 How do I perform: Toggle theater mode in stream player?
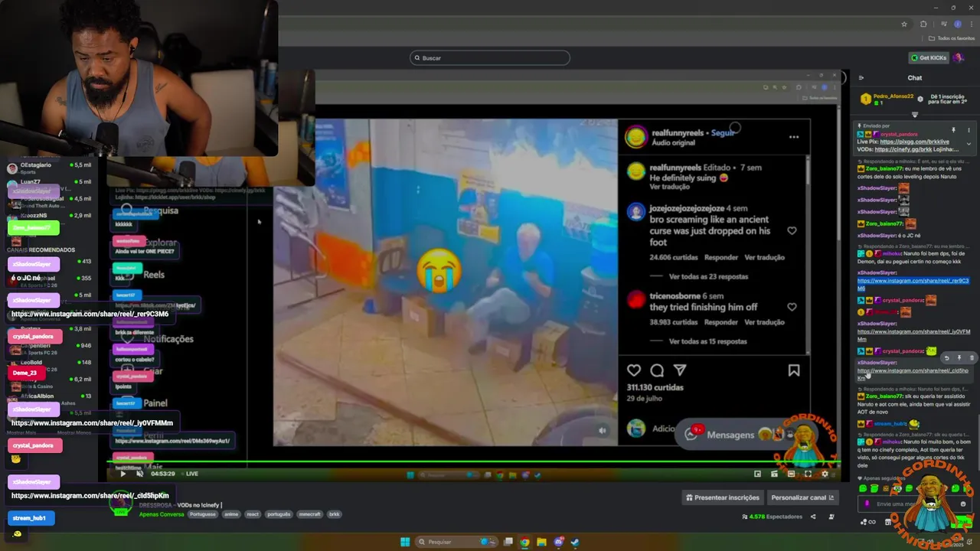791,474
